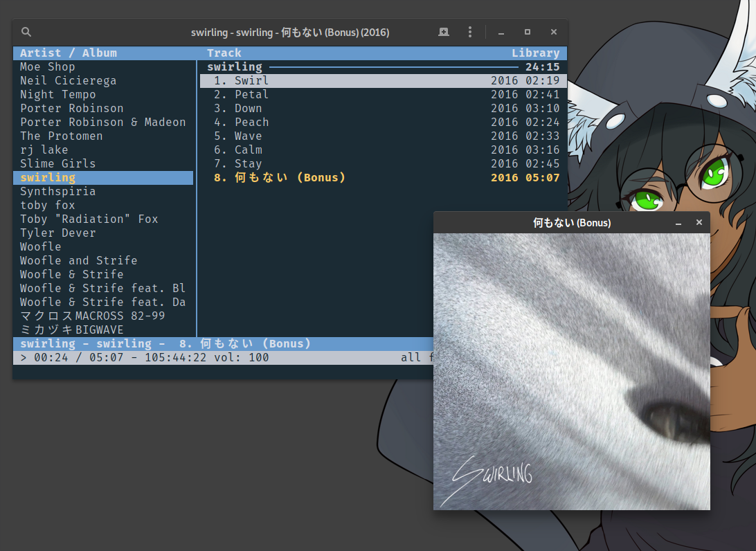This screenshot has width=756, height=551.
Task: Select highlighted artist swirling in the list
Action: tap(103, 177)
